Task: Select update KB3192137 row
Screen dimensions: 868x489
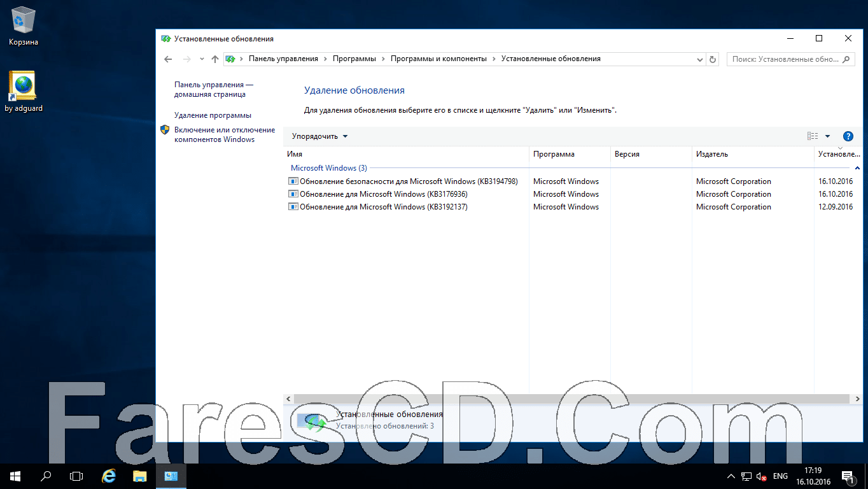Action: pyautogui.click(x=573, y=207)
